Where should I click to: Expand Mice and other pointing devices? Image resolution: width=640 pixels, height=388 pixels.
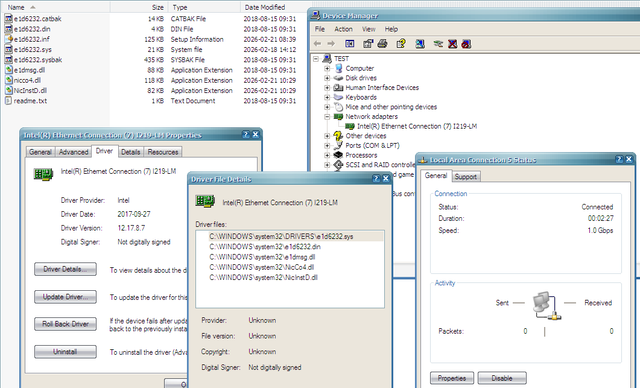[x=327, y=107]
